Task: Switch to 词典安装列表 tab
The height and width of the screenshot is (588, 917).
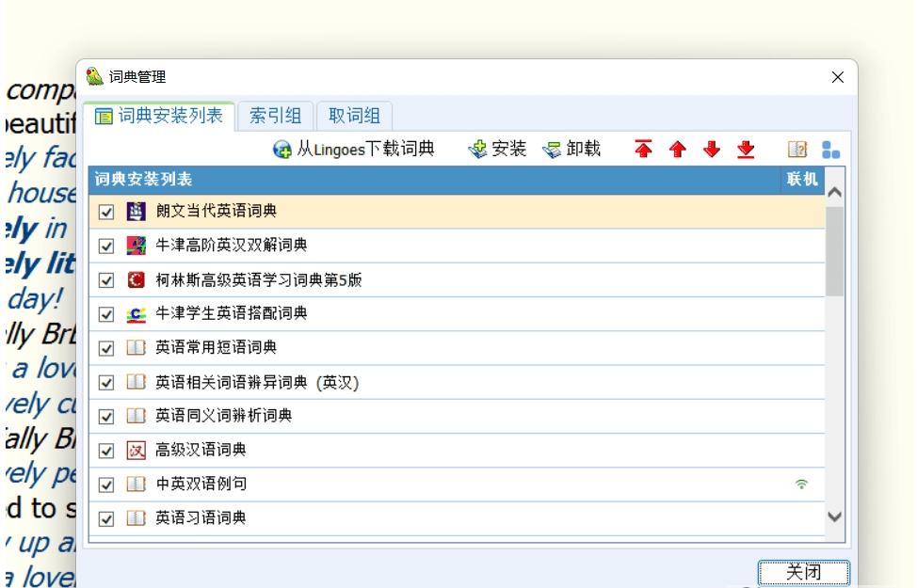Action: (x=159, y=116)
